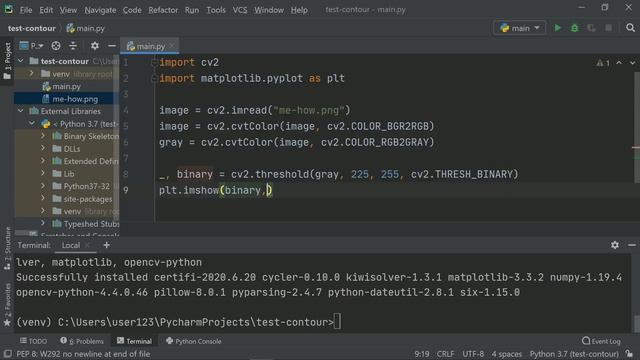Click the terminal command prompt input
This screenshot has width=640, height=360.
[x=337, y=322]
